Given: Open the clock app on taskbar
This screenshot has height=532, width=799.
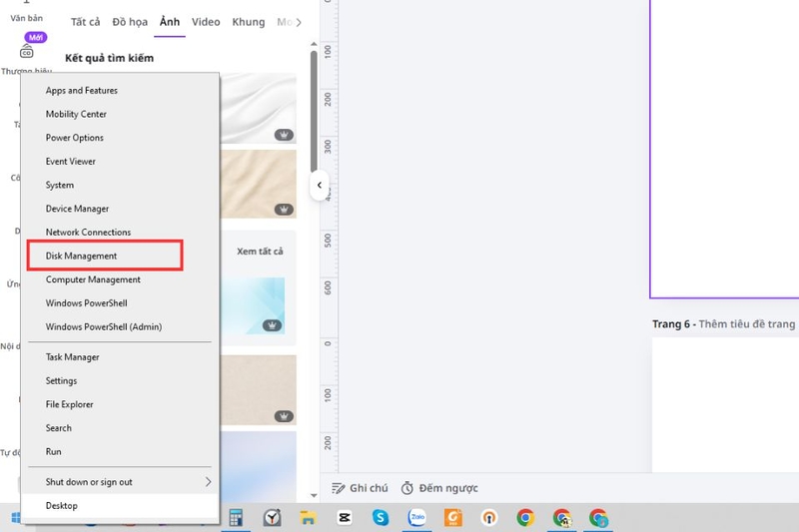Looking at the screenshot, I should coord(272,518).
